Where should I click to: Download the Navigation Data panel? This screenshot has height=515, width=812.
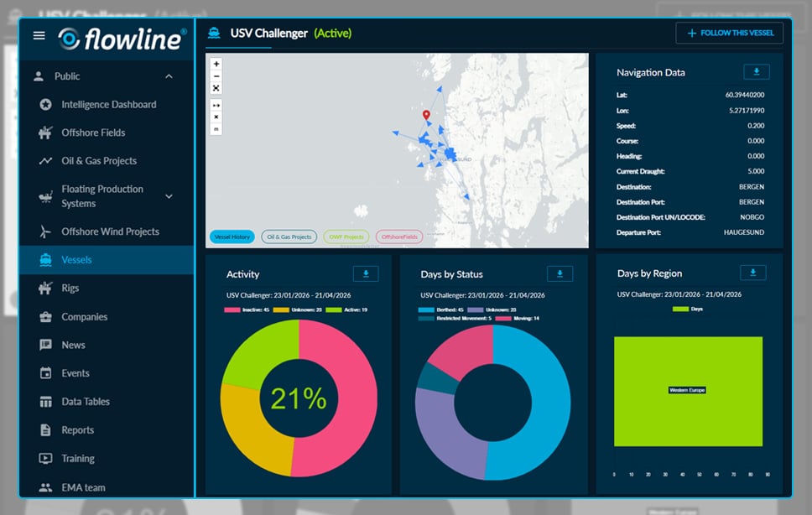click(756, 71)
